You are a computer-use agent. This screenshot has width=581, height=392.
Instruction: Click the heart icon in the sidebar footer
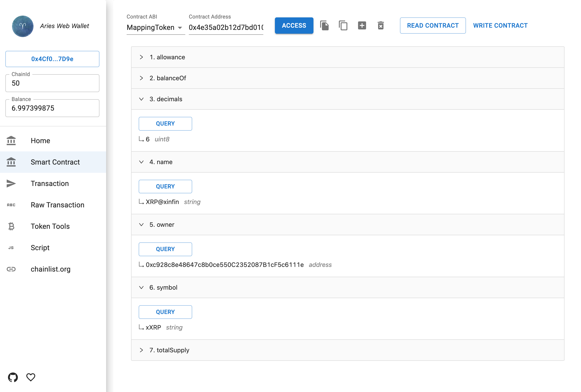(31, 377)
